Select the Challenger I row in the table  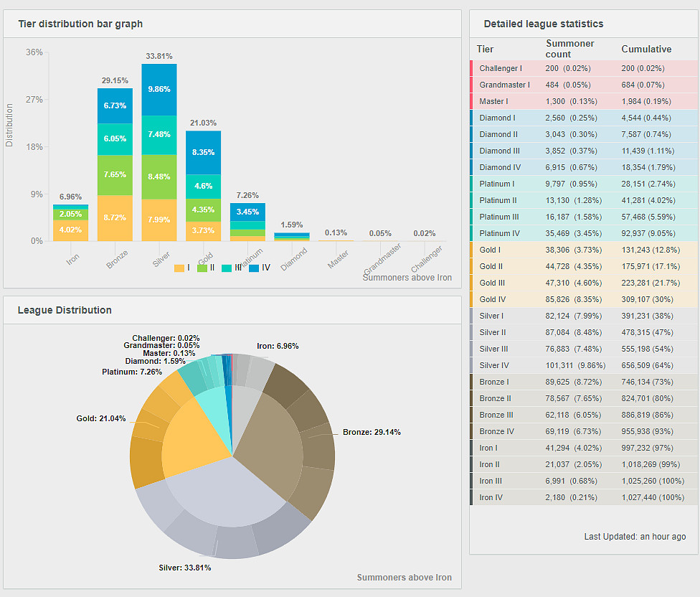[x=585, y=68]
